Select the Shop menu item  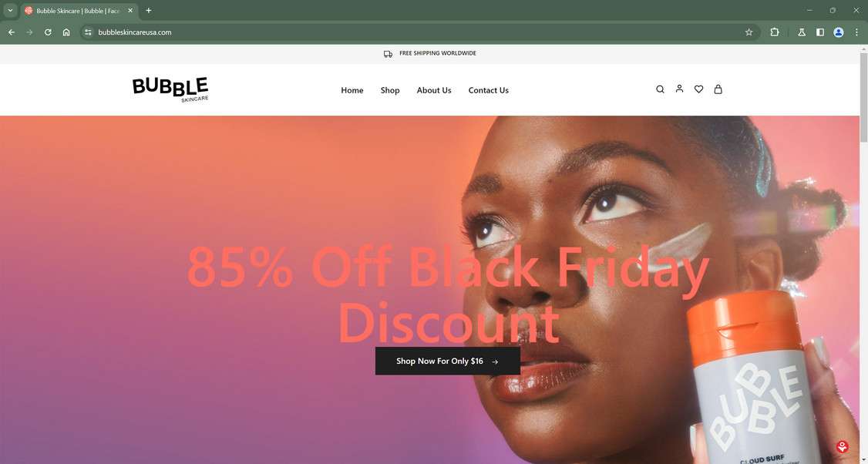(x=390, y=90)
